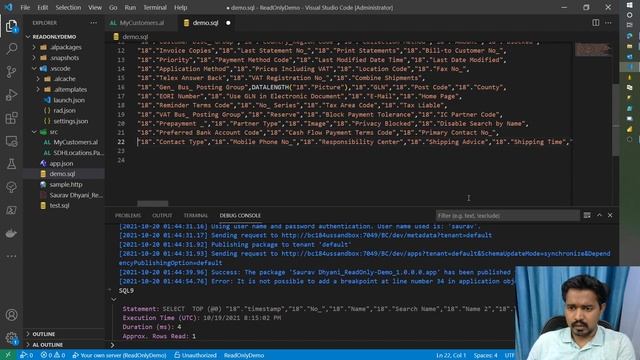
Task: Click ReadOnlyDemo status bar item
Action: (x=244, y=355)
